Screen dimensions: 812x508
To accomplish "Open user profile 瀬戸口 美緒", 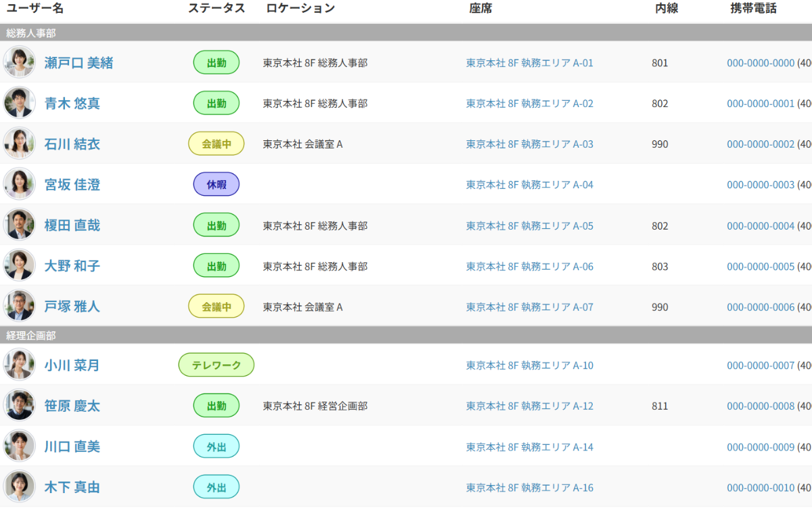I will pyautogui.click(x=79, y=63).
